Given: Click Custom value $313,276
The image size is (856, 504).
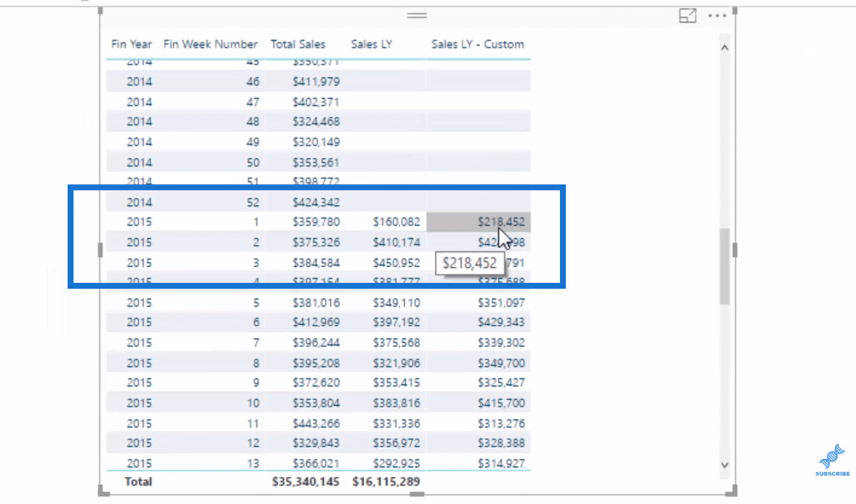Looking at the screenshot, I should point(502,423).
